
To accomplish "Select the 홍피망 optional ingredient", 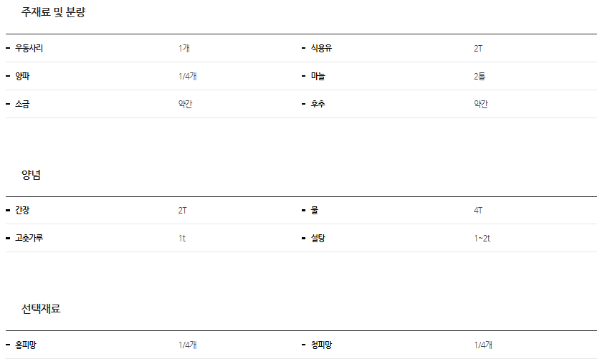I will point(26,345).
